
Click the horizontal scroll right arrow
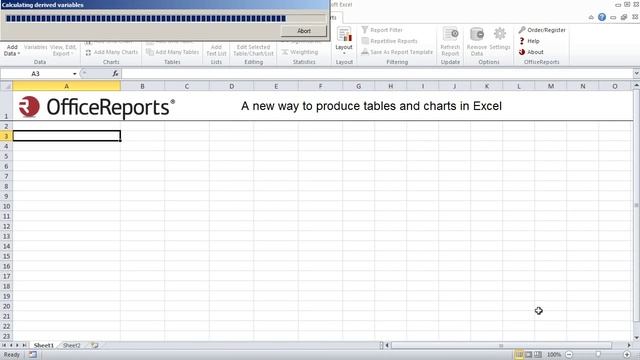pyautogui.click(x=629, y=346)
